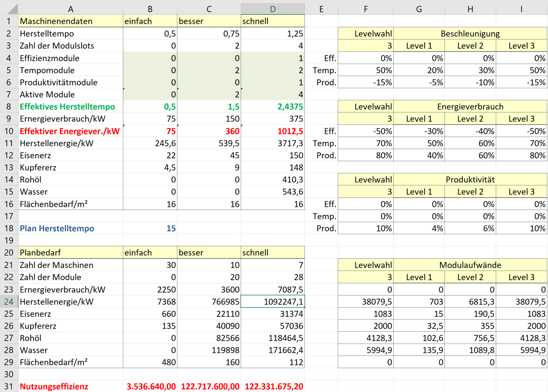Click the 'Effektiver Energiever./kW' label
The image size is (548, 392).
(71, 131)
